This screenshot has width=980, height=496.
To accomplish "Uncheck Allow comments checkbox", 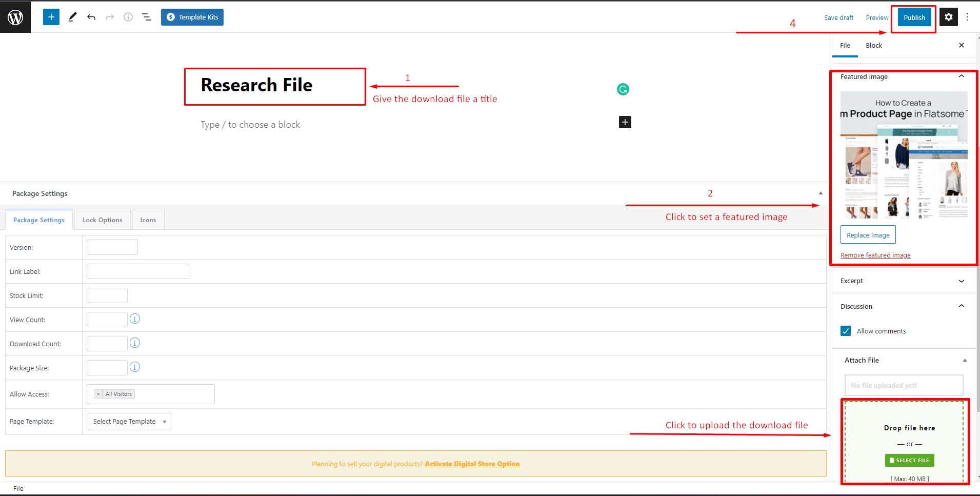I will (846, 331).
